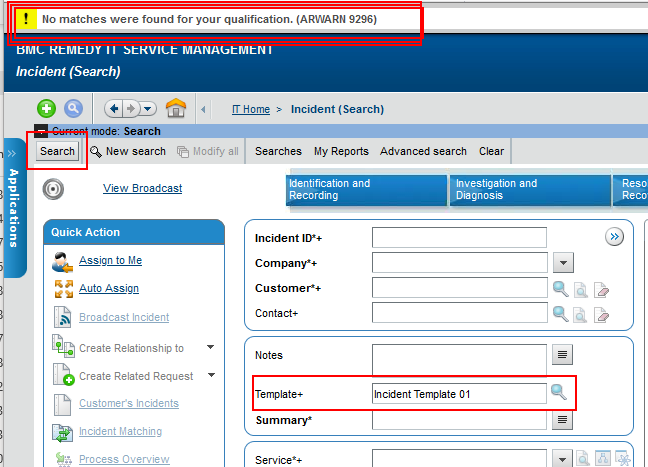Click the Service hierarchy tree icon
648x467 pixels.
click(603, 458)
